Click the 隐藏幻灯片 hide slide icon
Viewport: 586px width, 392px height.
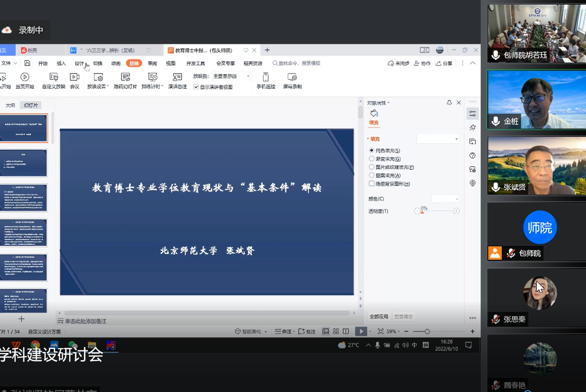coord(126,78)
